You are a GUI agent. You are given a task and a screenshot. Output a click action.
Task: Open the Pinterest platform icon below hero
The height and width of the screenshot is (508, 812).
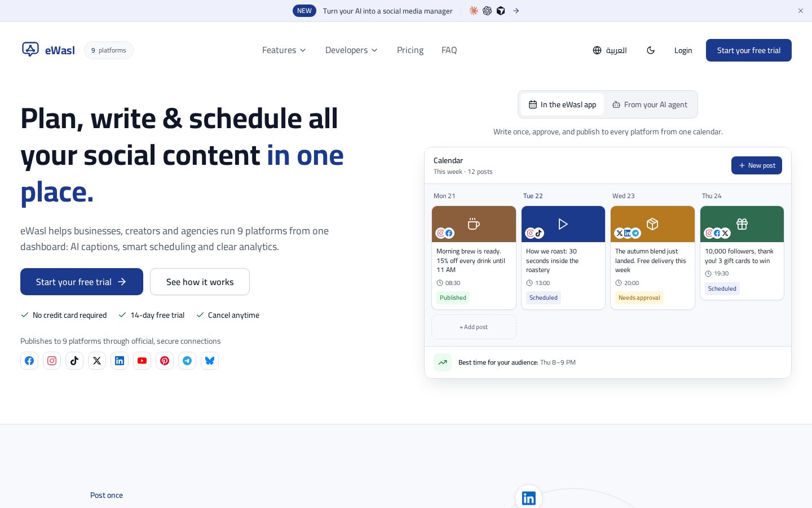(165, 361)
